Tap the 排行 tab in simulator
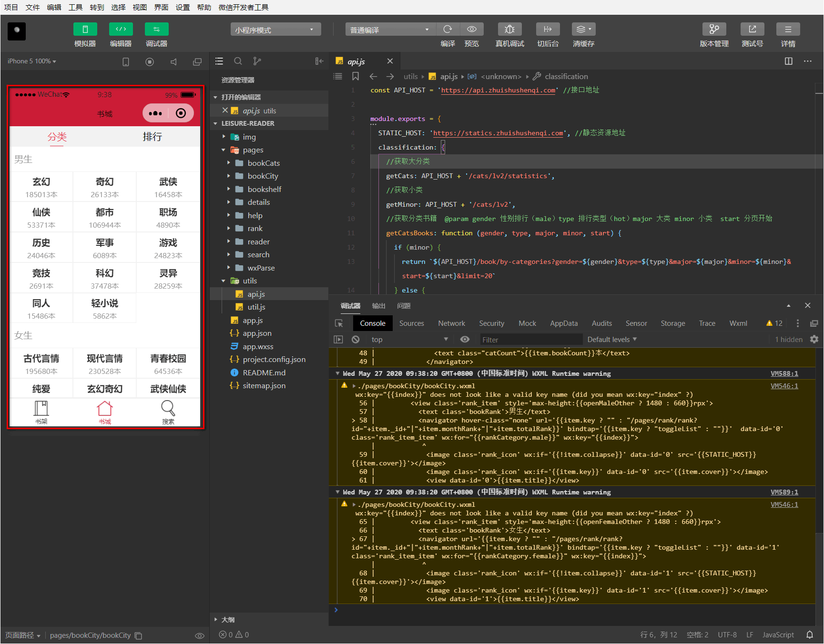 click(153, 137)
